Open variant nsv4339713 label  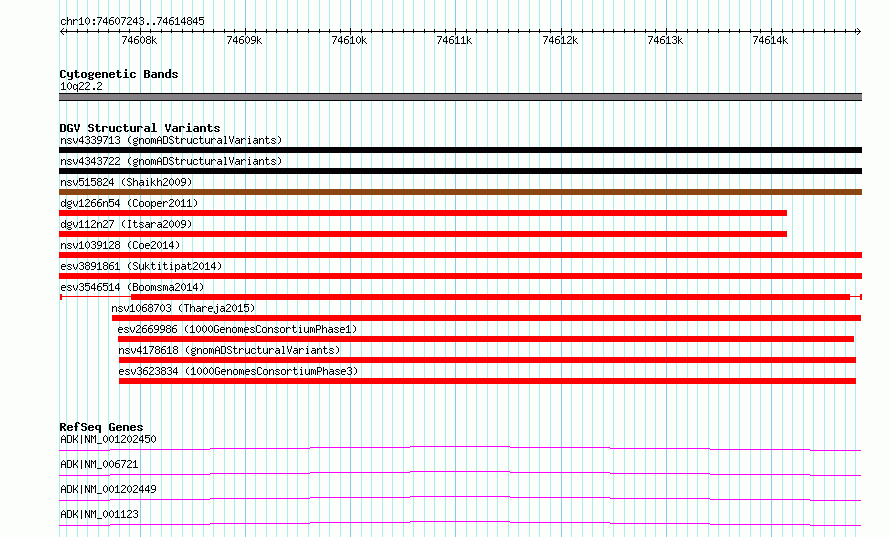[x=171, y=140]
